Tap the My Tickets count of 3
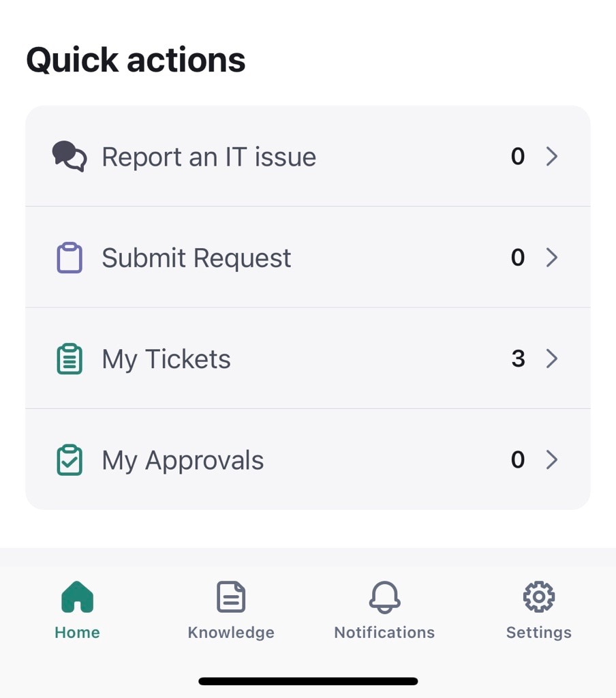The height and width of the screenshot is (698, 616). click(x=518, y=359)
